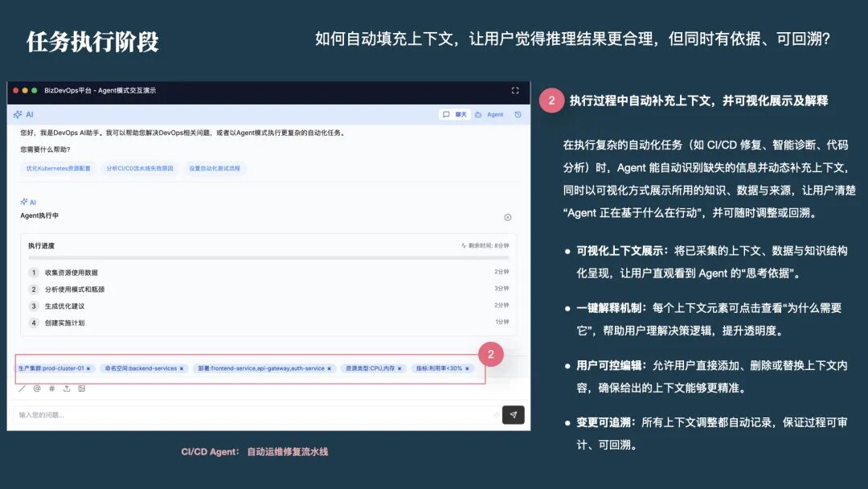Open conversation history via the clock icon

click(x=518, y=114)
